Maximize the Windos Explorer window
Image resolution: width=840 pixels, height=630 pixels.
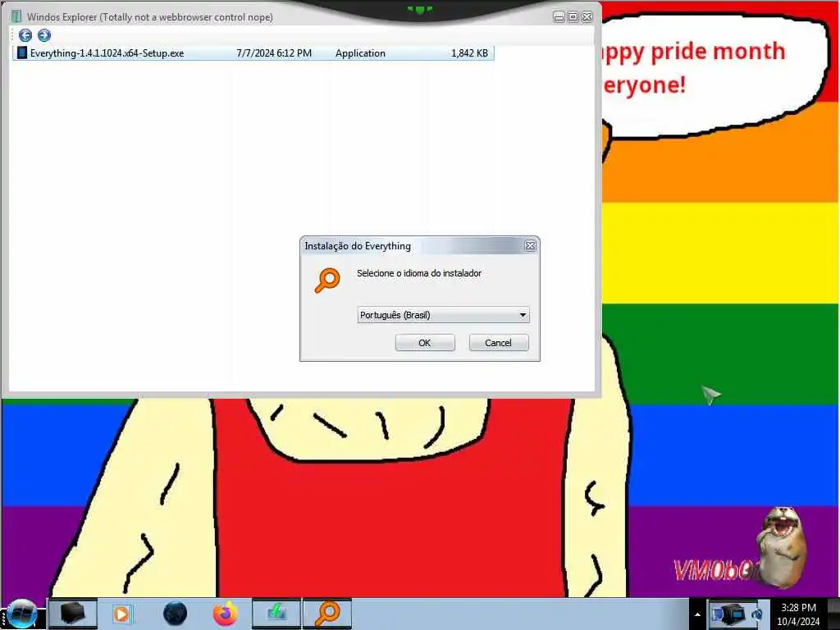coord(573,17)
